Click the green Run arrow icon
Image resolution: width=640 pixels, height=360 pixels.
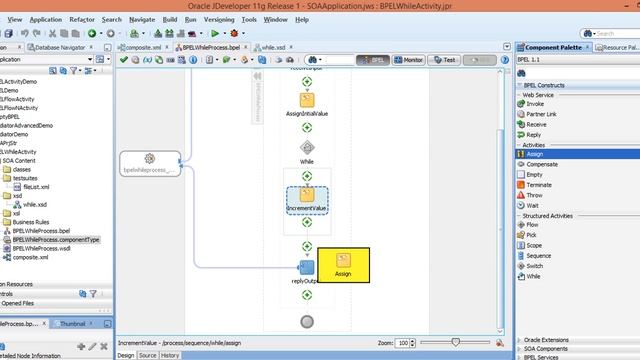click(215, 33)
